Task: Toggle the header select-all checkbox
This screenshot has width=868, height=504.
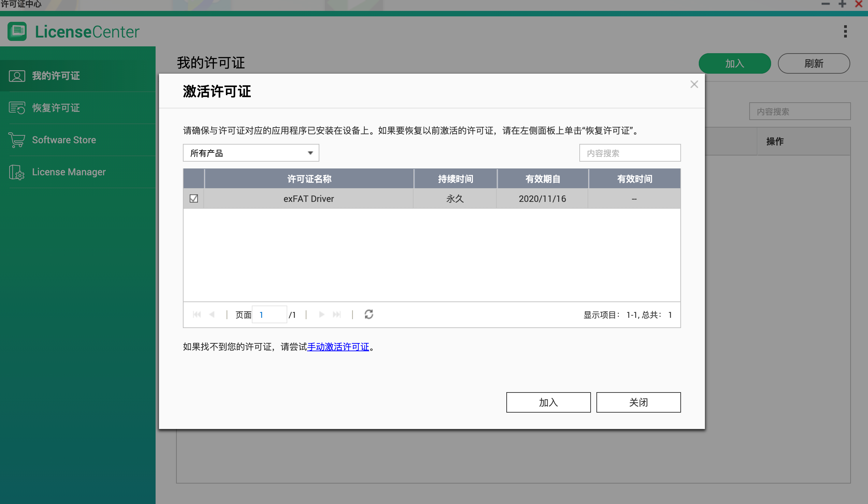Action: tap(193, 179)
